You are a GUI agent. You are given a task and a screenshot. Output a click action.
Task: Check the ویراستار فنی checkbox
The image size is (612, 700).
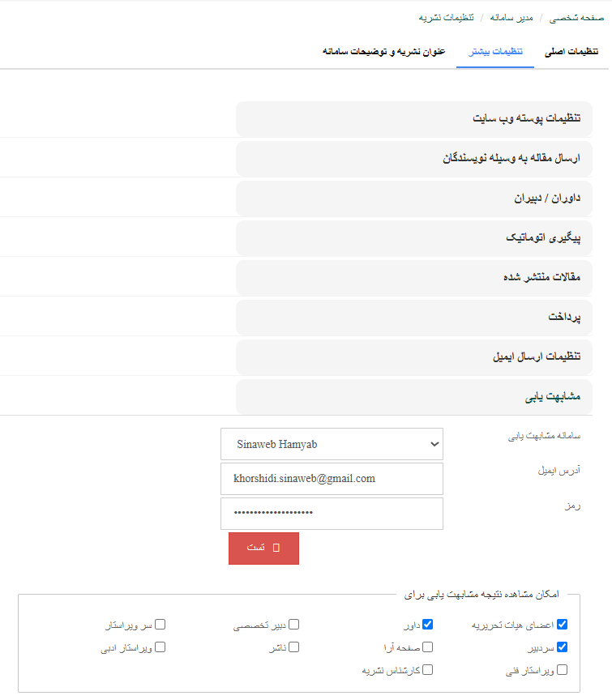click(x=562, y=670)
